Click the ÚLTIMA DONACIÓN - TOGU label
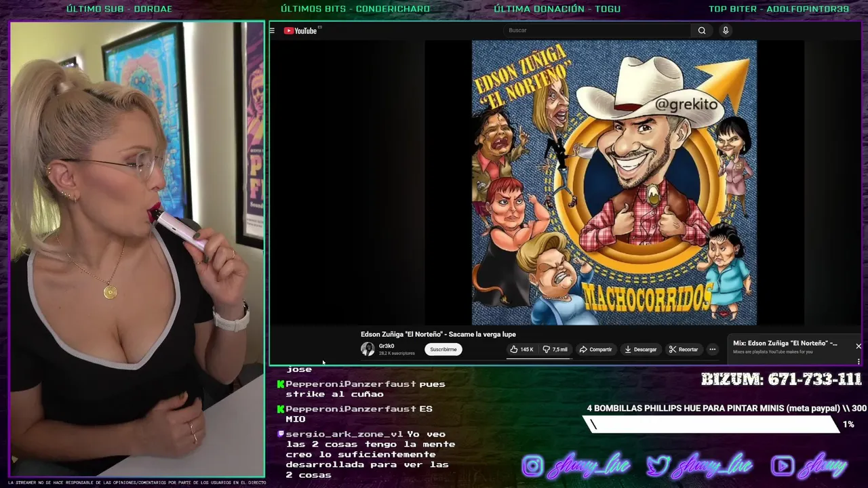Viewport: 868px width, 488px height. [x=557, y=9]
